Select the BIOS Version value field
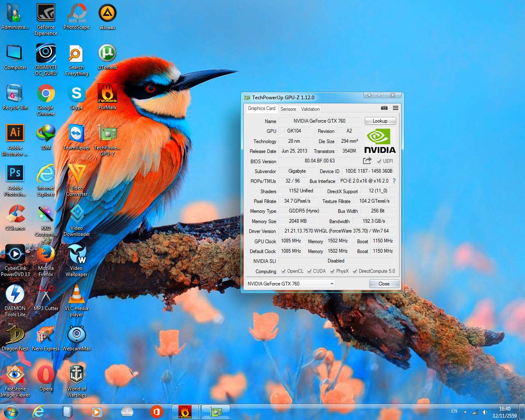This screenshot has width=525, height=420. pyautogui.click(x=320, y=161)
